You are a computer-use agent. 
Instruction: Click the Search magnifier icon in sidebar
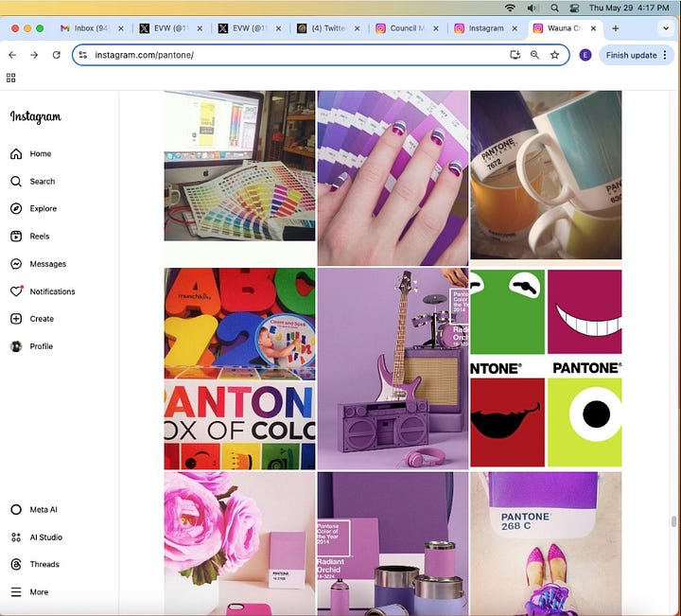point(16,181)
